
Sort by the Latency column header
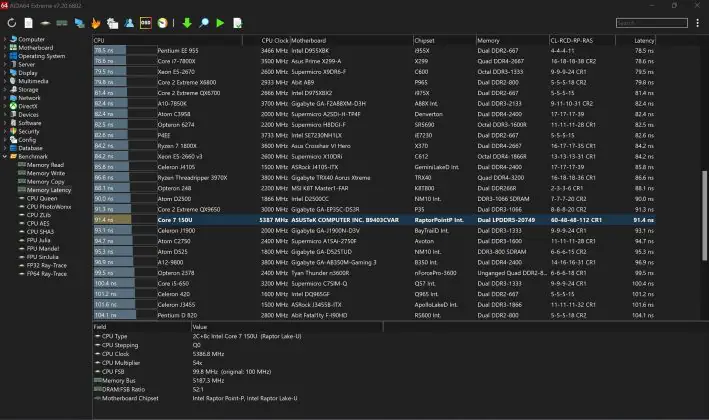(636, 40)
